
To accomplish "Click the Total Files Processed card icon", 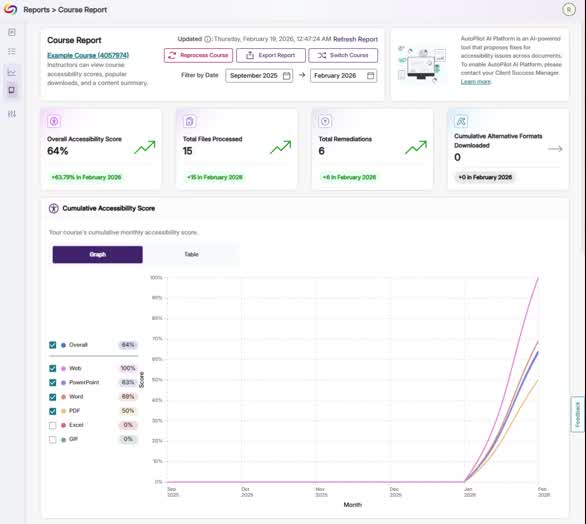I will pos(190,121).
